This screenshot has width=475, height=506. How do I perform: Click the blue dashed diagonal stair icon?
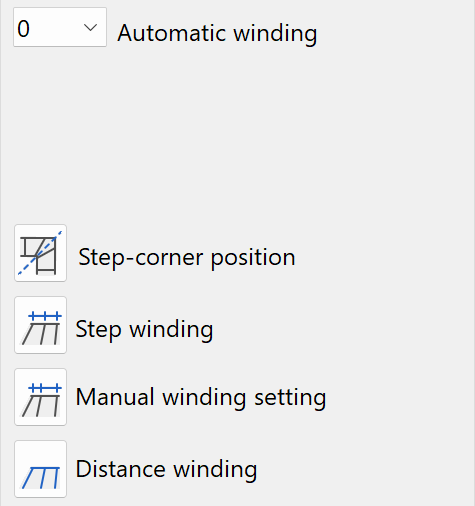pyautogui.click(x=40, y=253)
